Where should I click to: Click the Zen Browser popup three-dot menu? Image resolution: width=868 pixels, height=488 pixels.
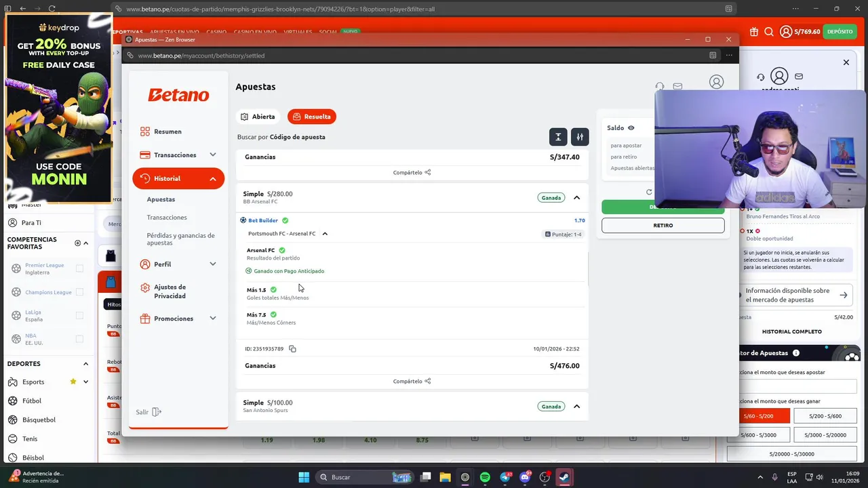(x=729, y=56)
